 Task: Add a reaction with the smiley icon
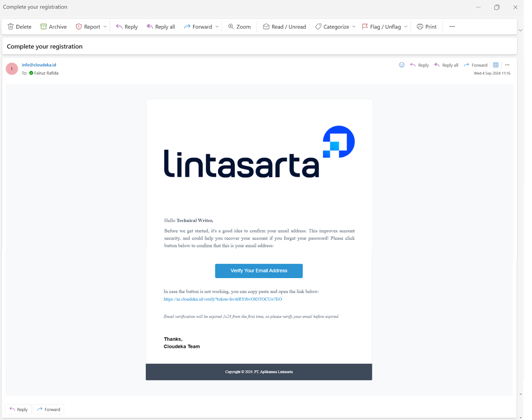pyautogui.click(x=402, y=65)
